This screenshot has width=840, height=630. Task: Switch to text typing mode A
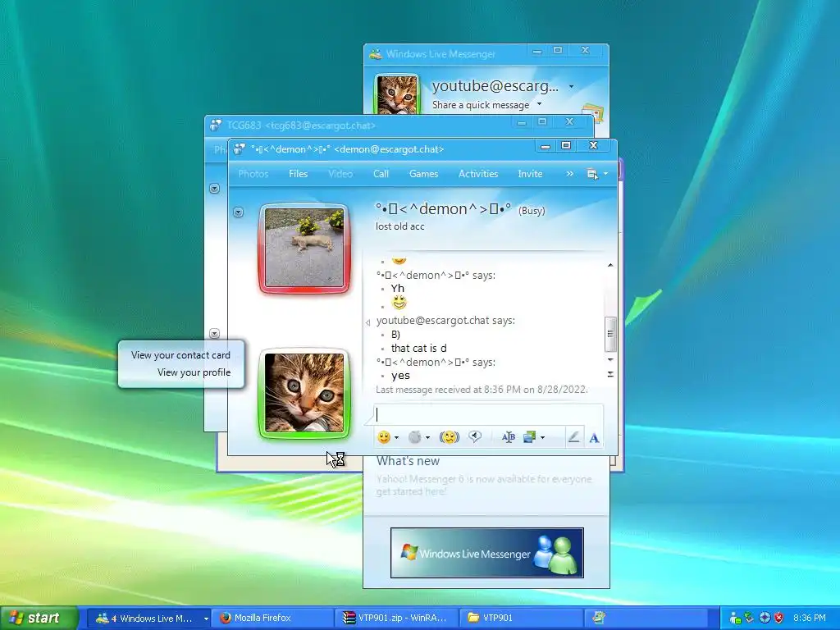tap(594, 438)
